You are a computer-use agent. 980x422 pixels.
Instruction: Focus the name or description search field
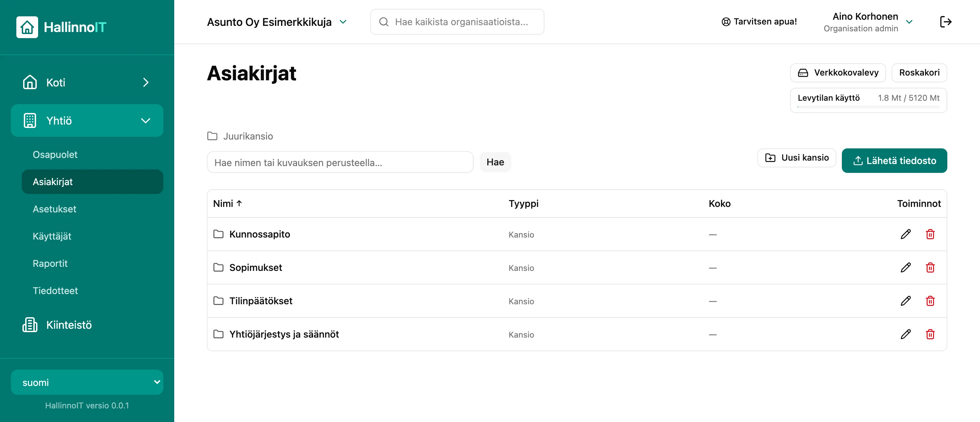click(340, 162)
